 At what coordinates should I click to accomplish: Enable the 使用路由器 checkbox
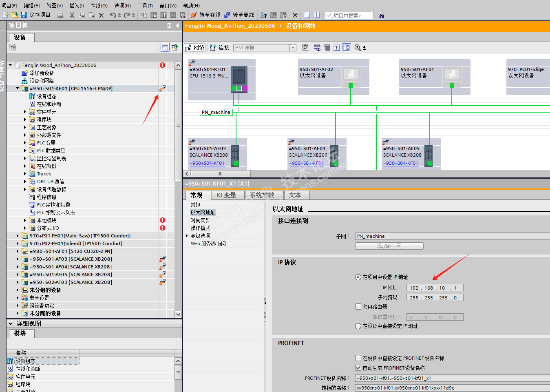pos(358,306)
